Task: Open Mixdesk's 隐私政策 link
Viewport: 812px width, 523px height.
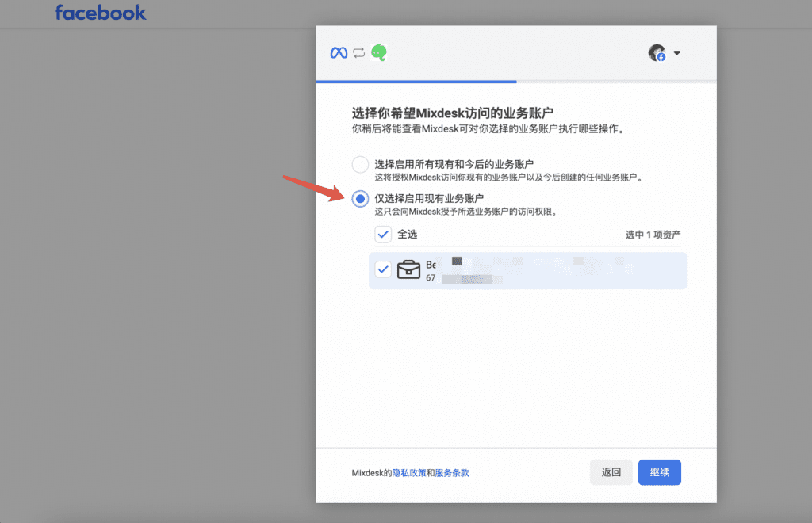Action: click(x=409, y=473)
